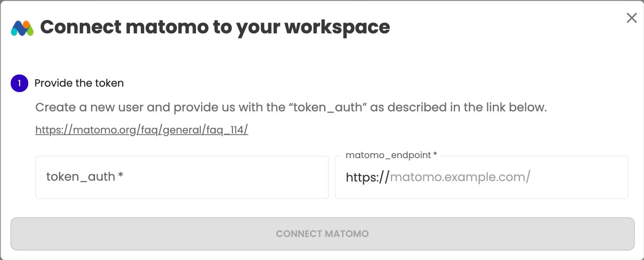Click the matomo.example.com/ placeholder text
This screenshot has width=644, height=260.
point(460,177)
